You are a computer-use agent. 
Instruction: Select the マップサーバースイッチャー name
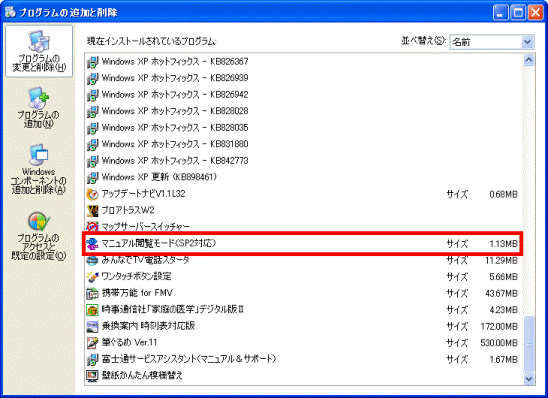(145, 227)
